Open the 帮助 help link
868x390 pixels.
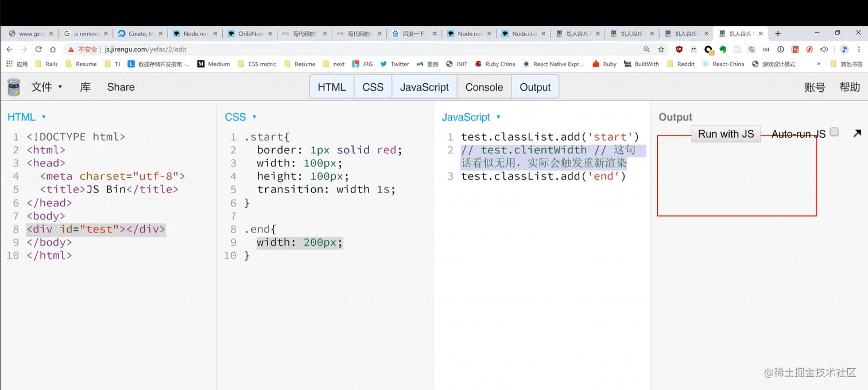(850, 87)
